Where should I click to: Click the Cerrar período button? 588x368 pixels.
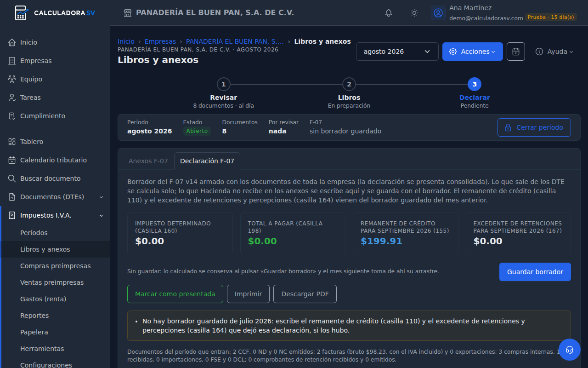(x=534, y=127)
